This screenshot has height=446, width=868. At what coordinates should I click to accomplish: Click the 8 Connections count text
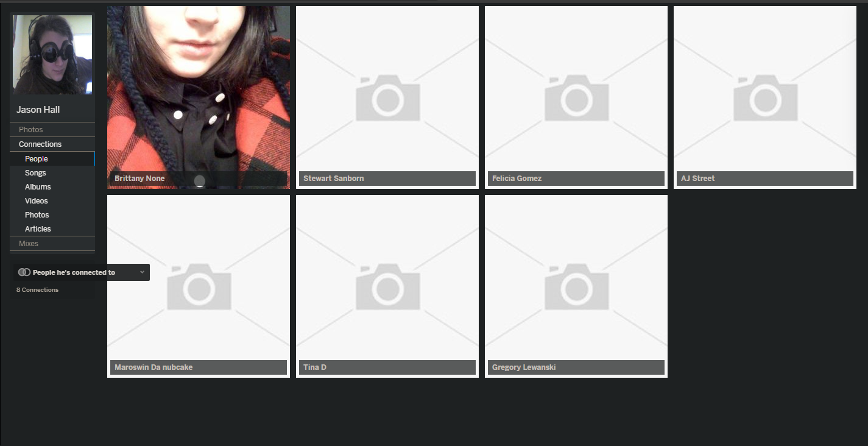37,290
